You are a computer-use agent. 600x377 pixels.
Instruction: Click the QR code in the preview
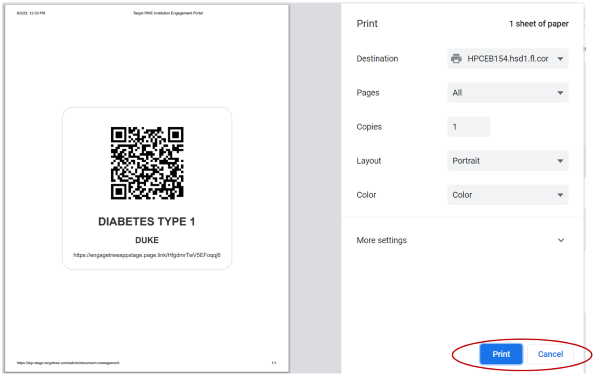(x=147, y=163)
